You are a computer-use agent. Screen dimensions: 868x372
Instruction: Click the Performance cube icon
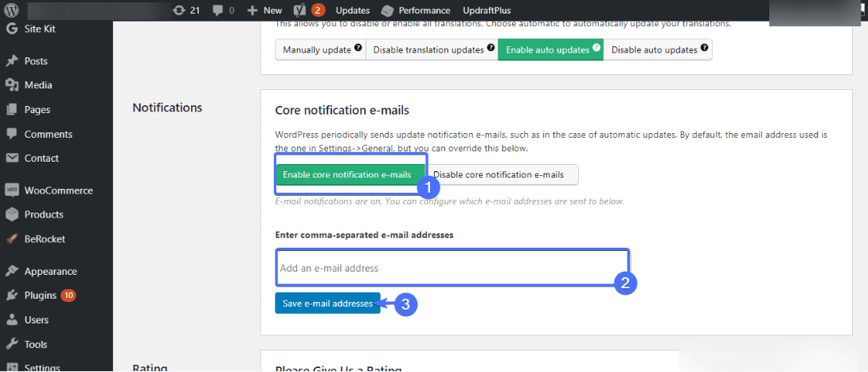click(388, 10)
